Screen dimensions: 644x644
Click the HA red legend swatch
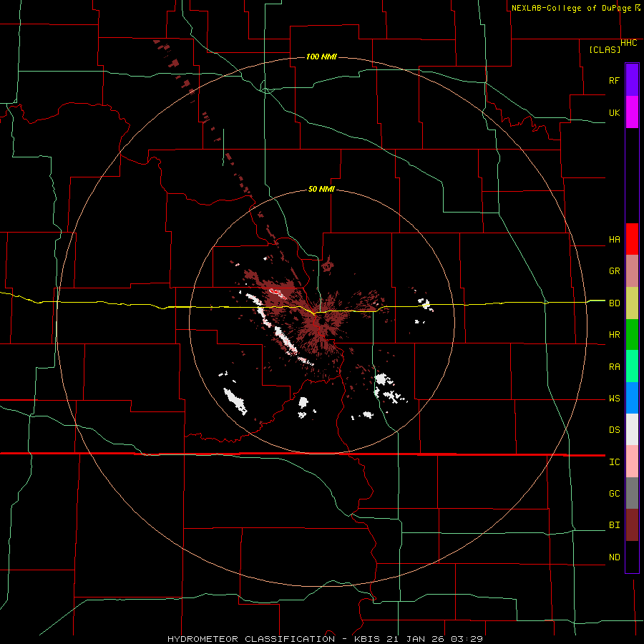[x=632, y=239]
